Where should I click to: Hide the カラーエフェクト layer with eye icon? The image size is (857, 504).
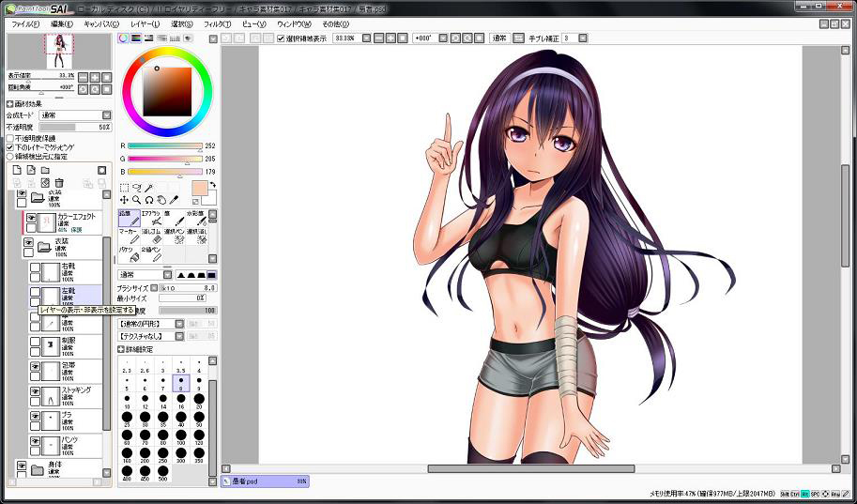pyautogui.click(x=31, y=218)
